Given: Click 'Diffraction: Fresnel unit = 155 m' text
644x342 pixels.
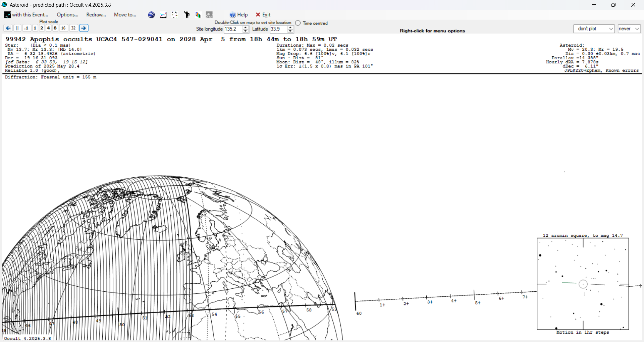Looking at the screenshot, I should point(51,77).
